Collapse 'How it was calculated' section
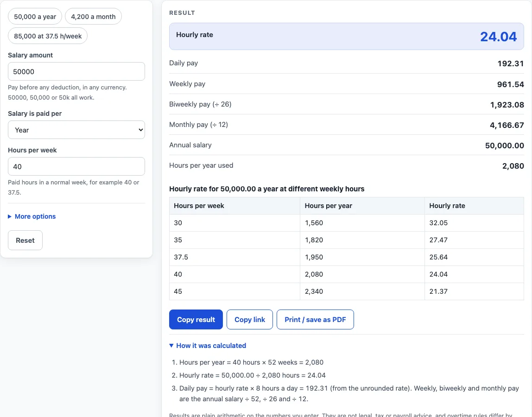 point(208,346)
